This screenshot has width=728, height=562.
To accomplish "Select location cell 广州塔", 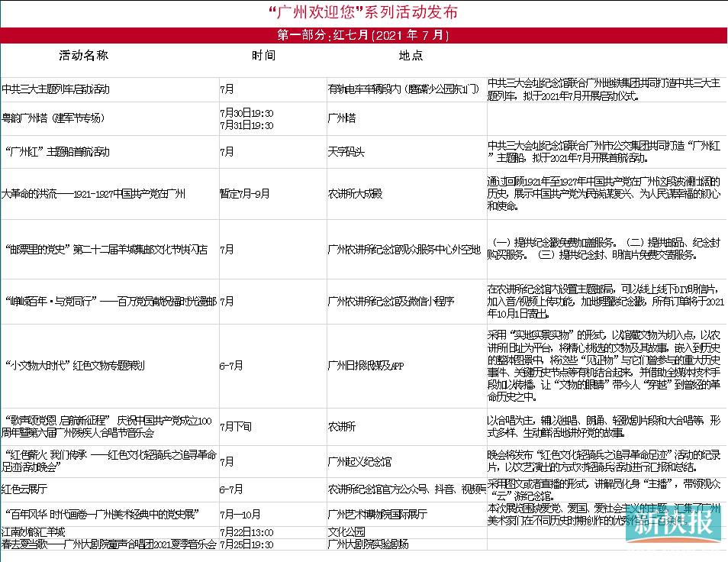I will pos(342,118).
